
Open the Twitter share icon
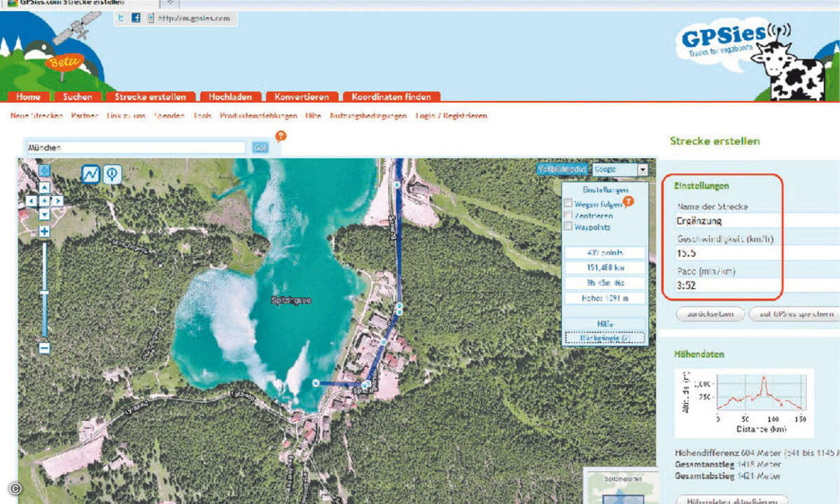point(122,19)
